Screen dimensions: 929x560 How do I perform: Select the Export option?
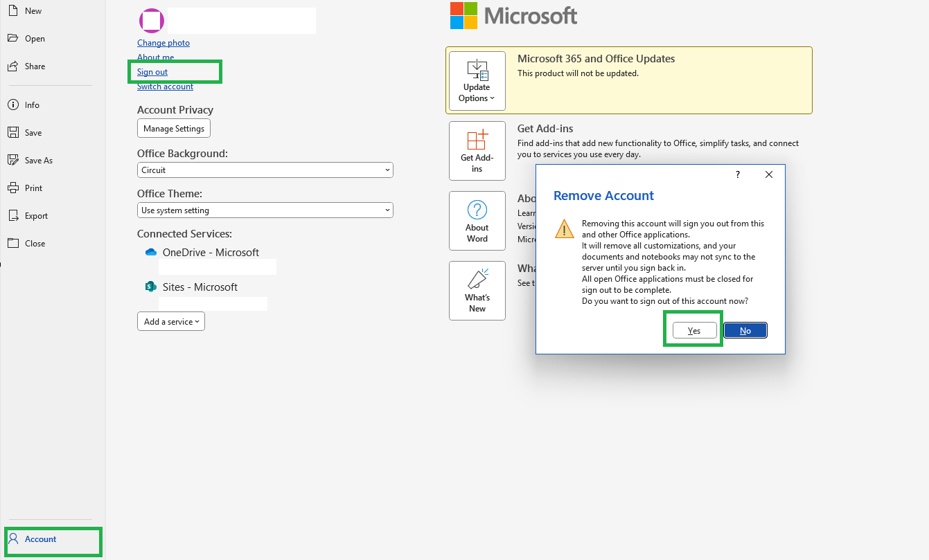pyautogui.click(x=28, y=216)
